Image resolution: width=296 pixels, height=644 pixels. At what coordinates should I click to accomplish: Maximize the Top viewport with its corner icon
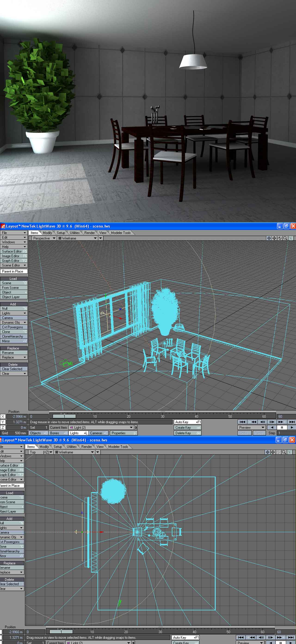click(290, 452)
